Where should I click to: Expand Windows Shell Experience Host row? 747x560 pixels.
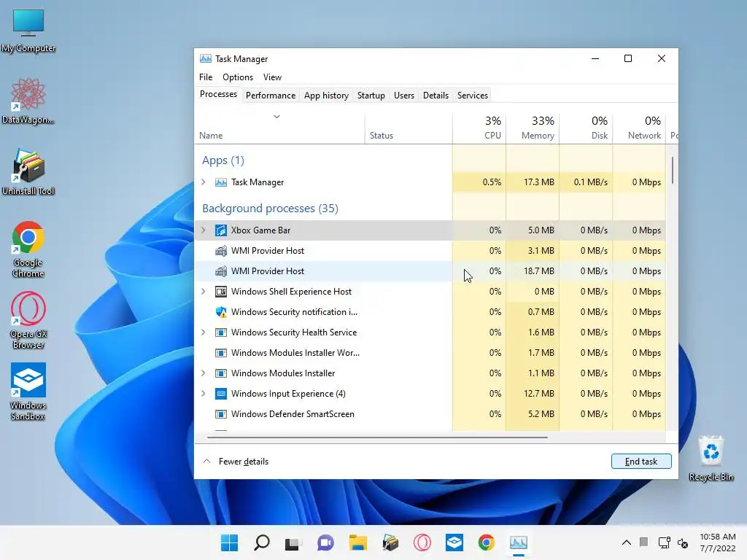tap(204, 292)
